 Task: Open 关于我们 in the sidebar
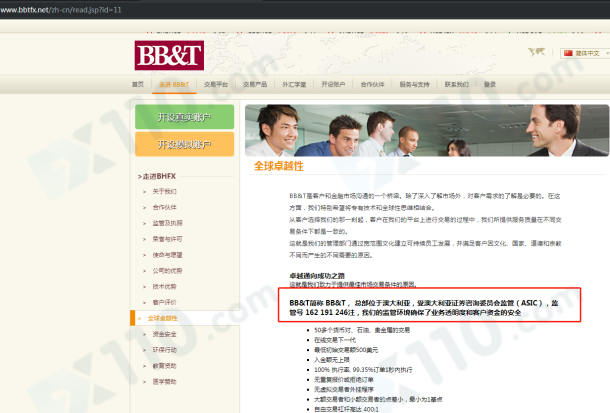(x=164, y=191)
